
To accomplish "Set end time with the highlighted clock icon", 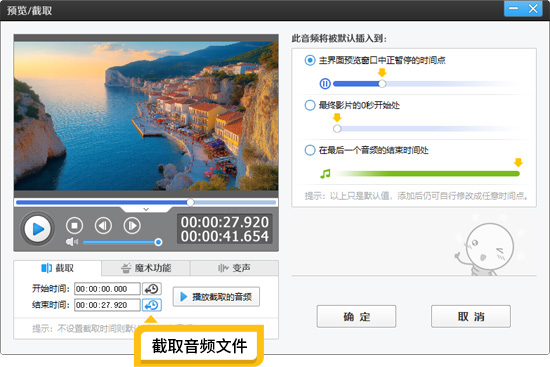I will pos(152,305).
